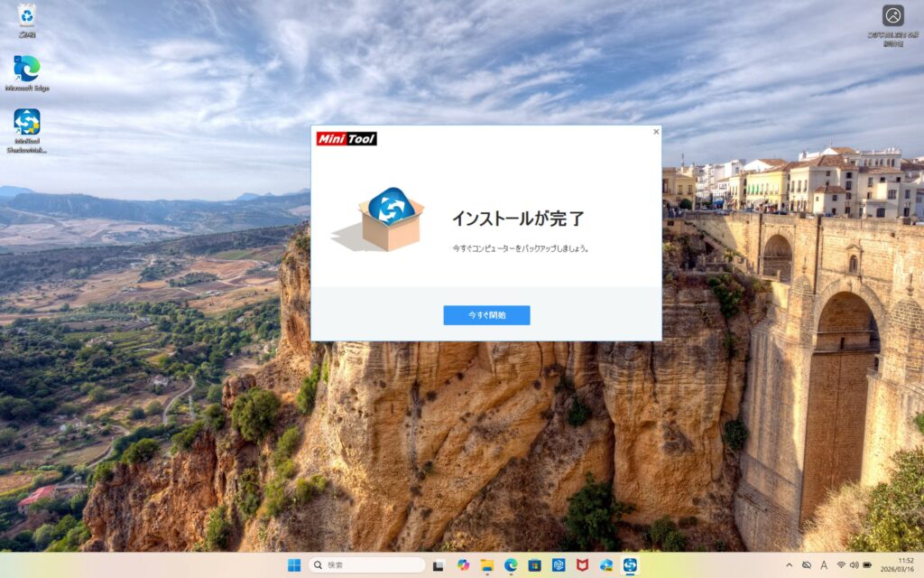Click the 今すぐ開始 button
The width and height of the screenshot is (924, 578).
[x=486, y=315]
